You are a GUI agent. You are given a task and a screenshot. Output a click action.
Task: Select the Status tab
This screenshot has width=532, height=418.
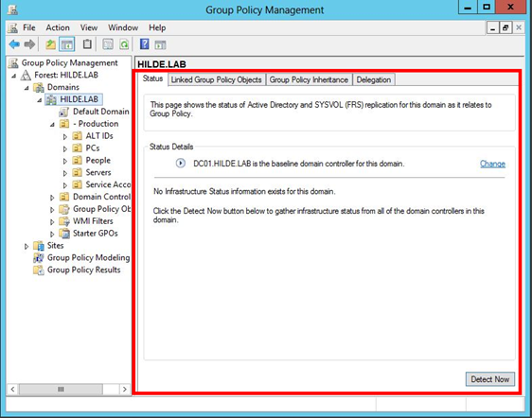point(152,78)
